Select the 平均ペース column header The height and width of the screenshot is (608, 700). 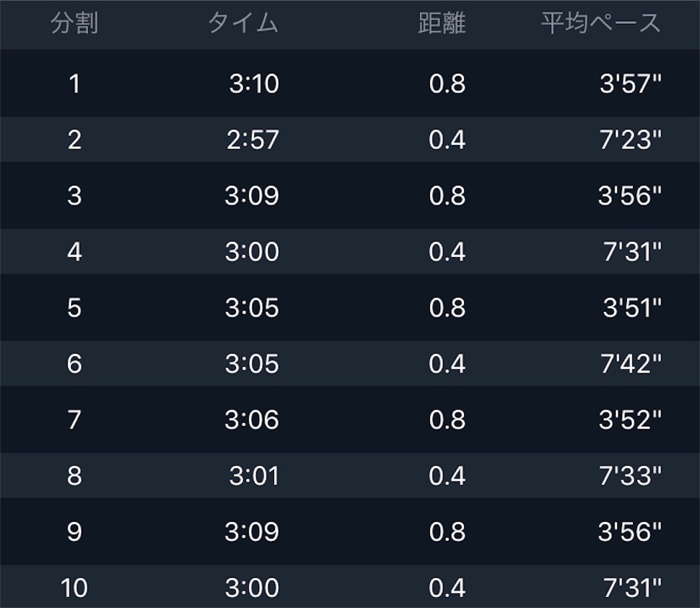[600, 23]
